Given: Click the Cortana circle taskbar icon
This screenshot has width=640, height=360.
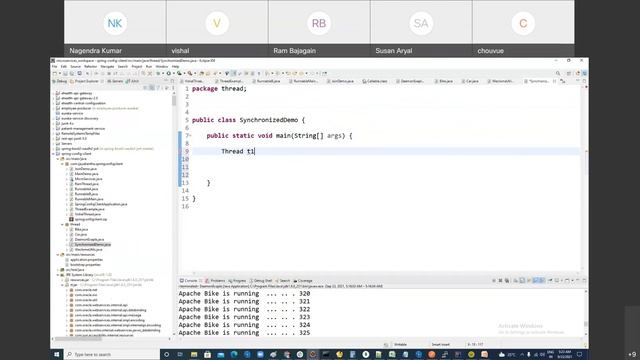Looking at the screenshot, I should point(167,354).
